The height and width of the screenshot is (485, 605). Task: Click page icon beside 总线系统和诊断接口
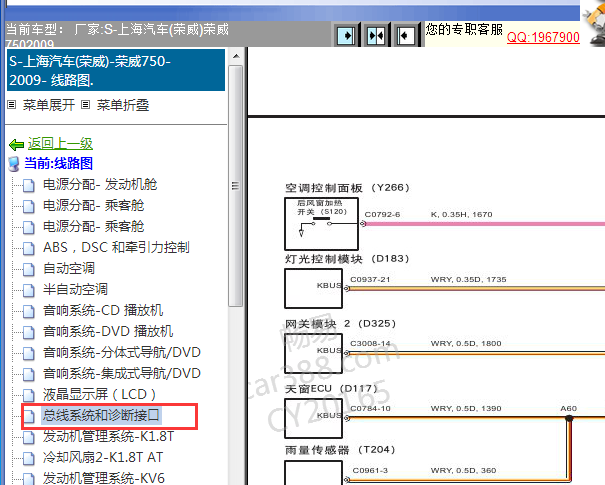29,416
